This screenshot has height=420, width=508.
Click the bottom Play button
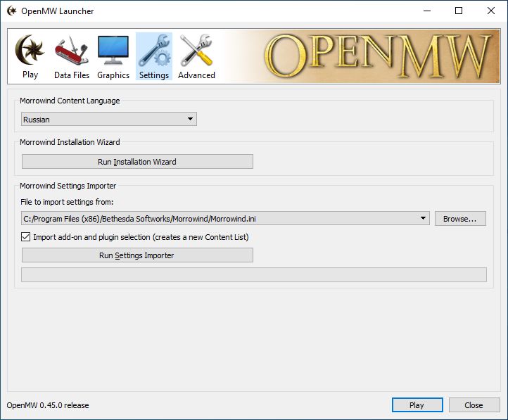[417, 405]
